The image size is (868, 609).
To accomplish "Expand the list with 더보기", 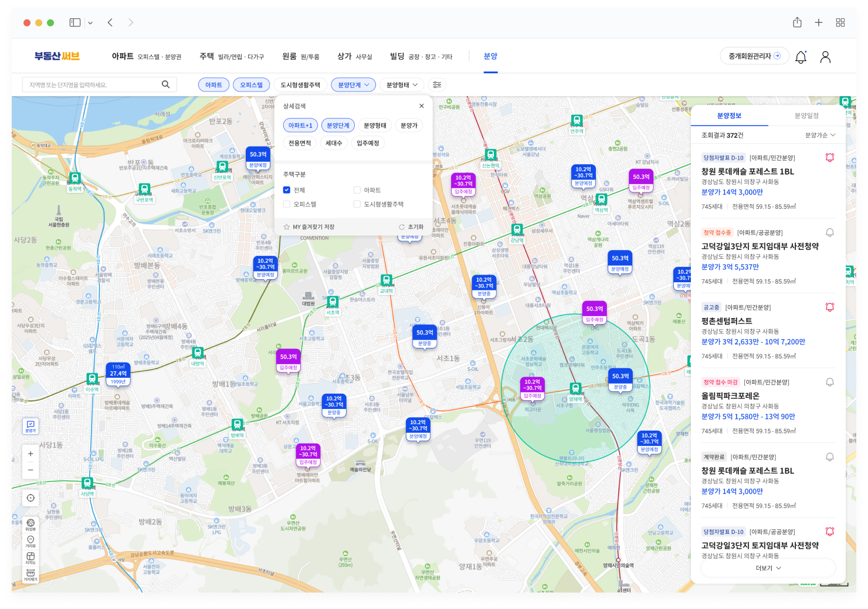I will (x=768, y=568).
